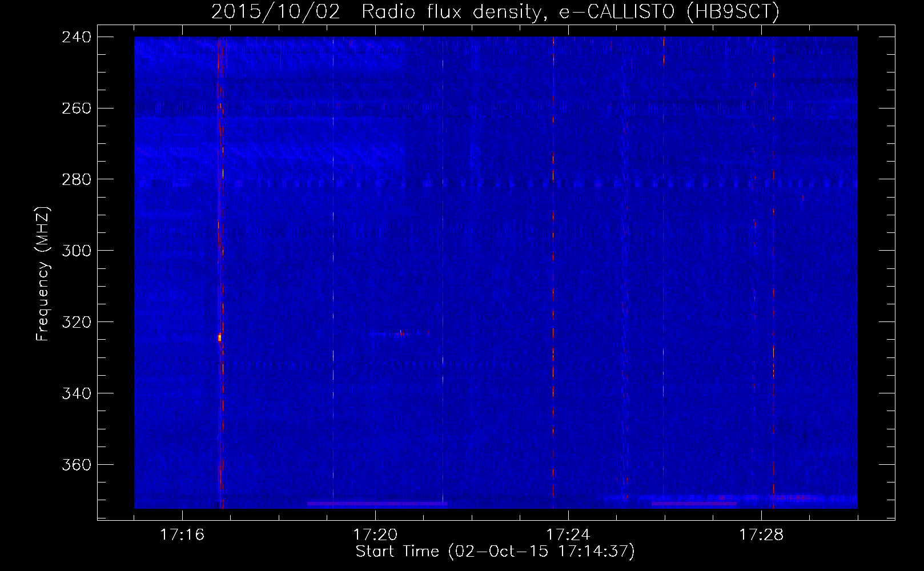Click the 17:24 time tick label
The height and width of the screenshot is (571, 924).
coord(568,534)
